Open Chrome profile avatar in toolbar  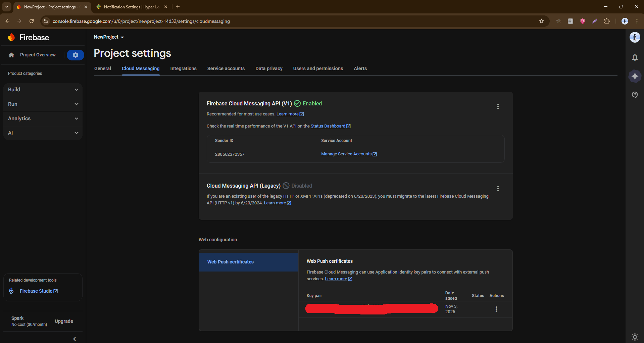tap(625, 21)
